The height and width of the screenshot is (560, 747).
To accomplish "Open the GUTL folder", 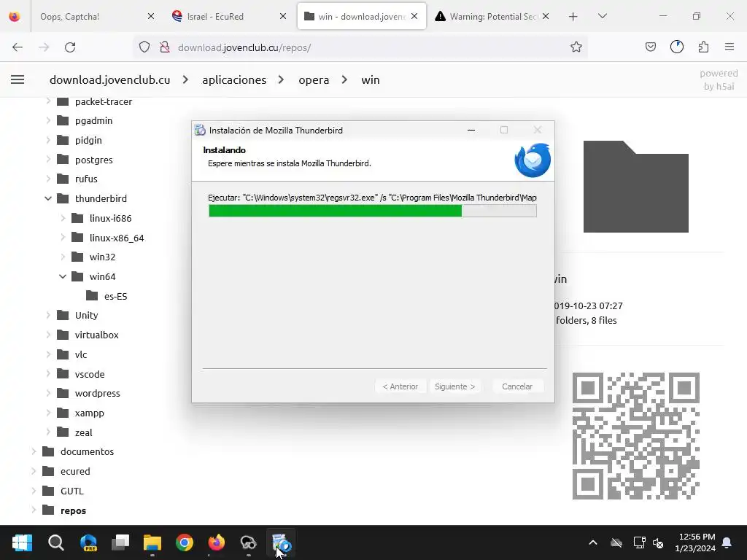I will pyautogui.click(x=71, y=491).
